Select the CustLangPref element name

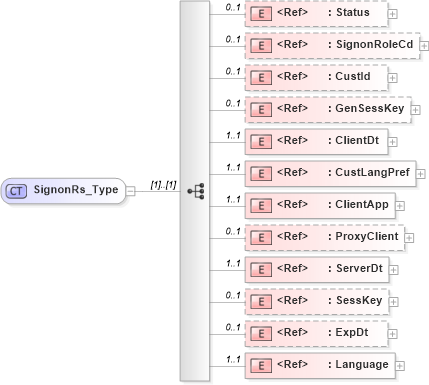pyautogui.click(x=372, y=172)
